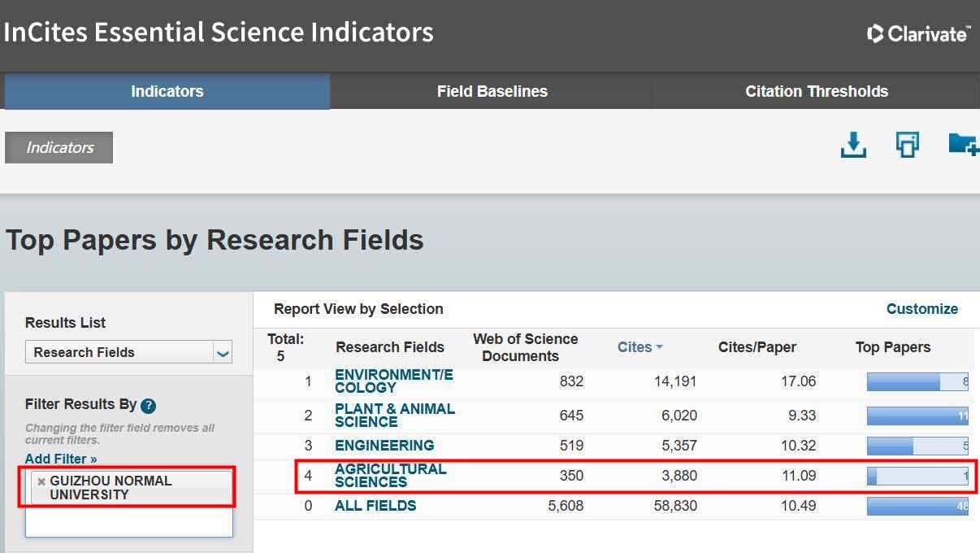Click the download report icon

click(x=852, y=146)
